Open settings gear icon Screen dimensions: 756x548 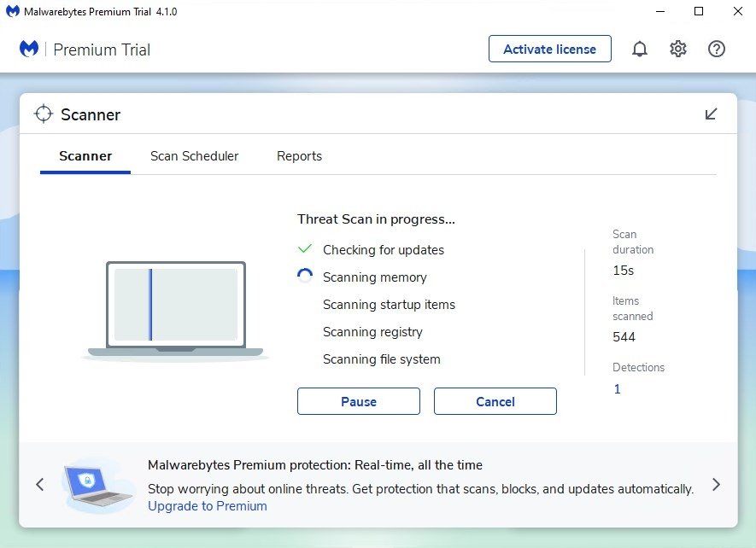[x=678, y=50]
